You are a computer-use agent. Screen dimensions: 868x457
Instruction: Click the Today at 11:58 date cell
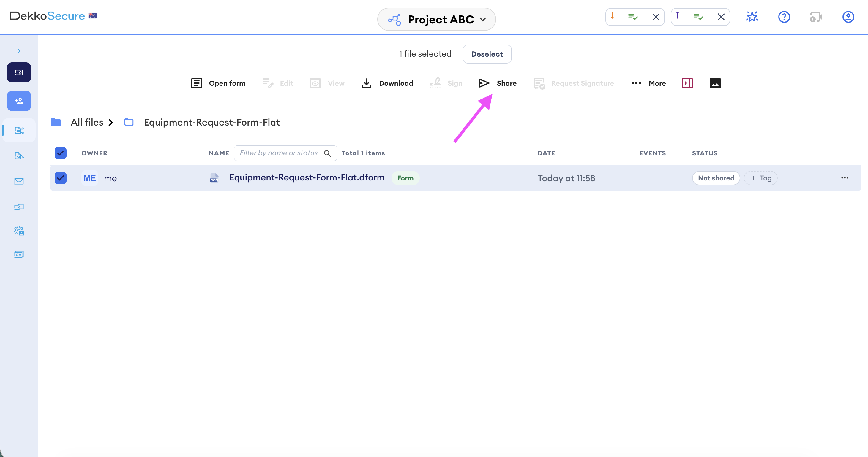(566, 178)
